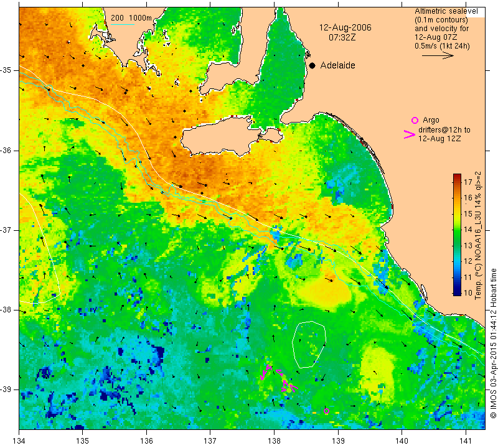Click the temperature colorbar at 10 degrees

(457, 292)
